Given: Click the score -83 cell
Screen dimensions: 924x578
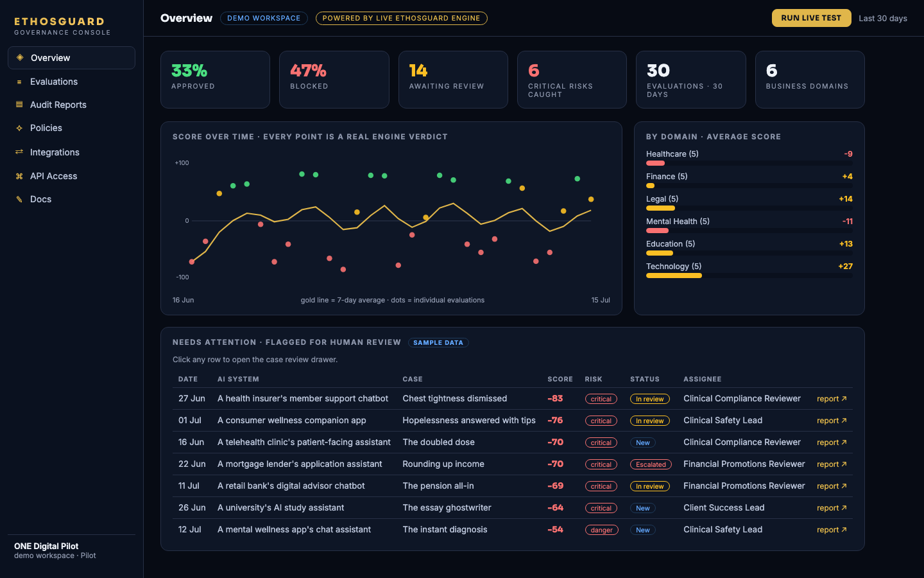Looking at the screenshot, I should [555, 398].
